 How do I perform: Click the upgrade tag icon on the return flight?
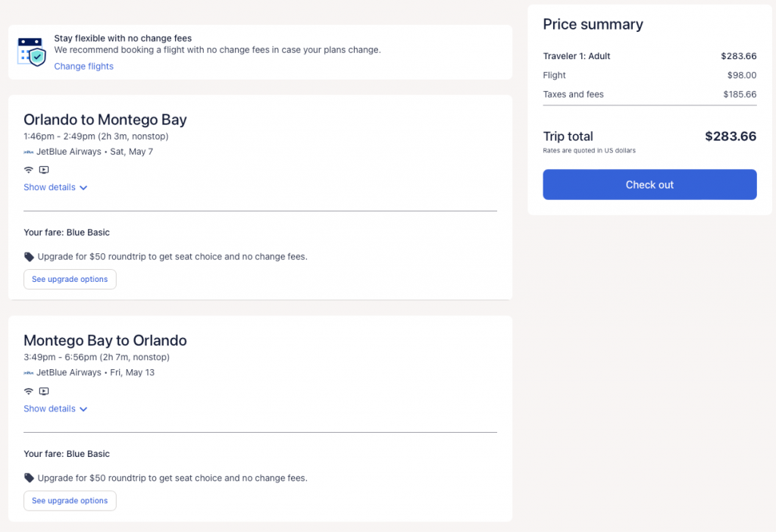pos(30,478)
